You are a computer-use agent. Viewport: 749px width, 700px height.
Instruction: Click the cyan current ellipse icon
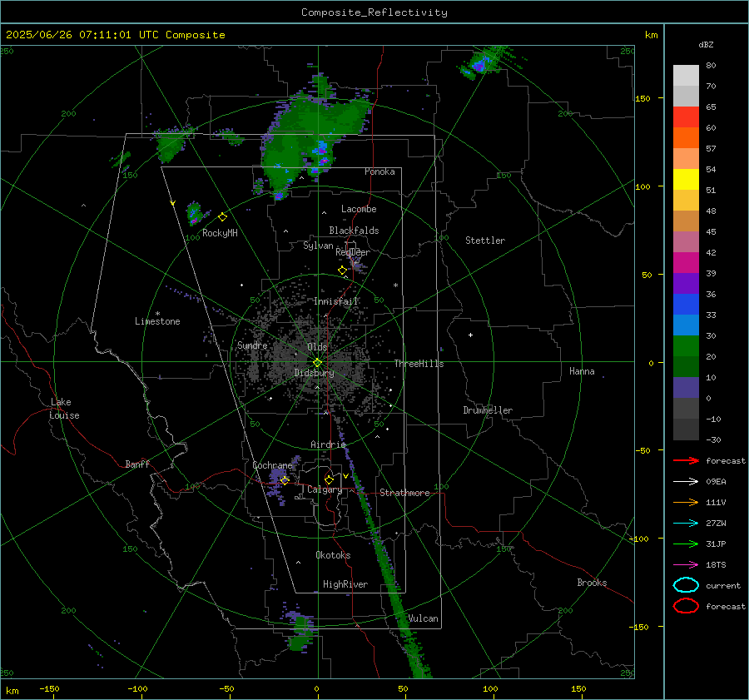pos(686,585)
